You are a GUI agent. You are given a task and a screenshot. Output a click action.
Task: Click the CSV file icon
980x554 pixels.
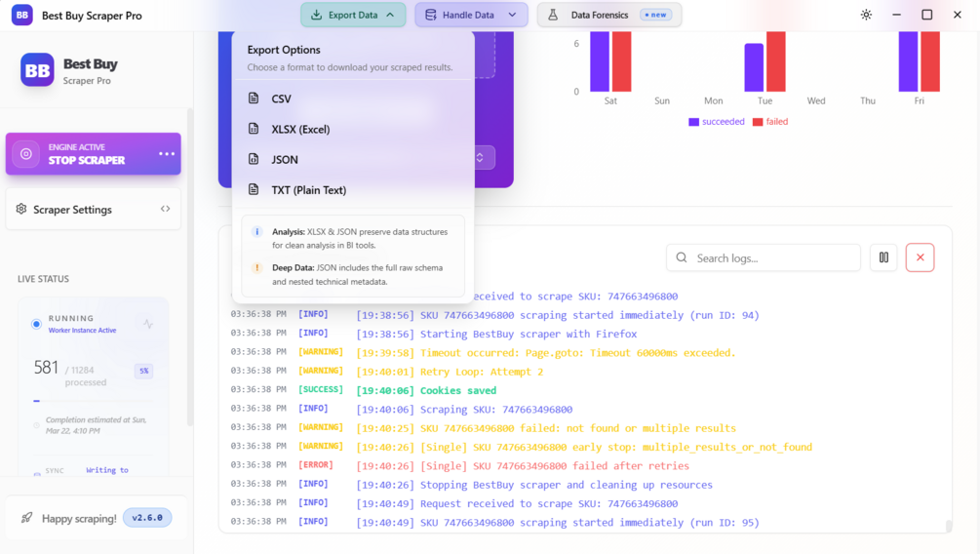coord(254,99)
